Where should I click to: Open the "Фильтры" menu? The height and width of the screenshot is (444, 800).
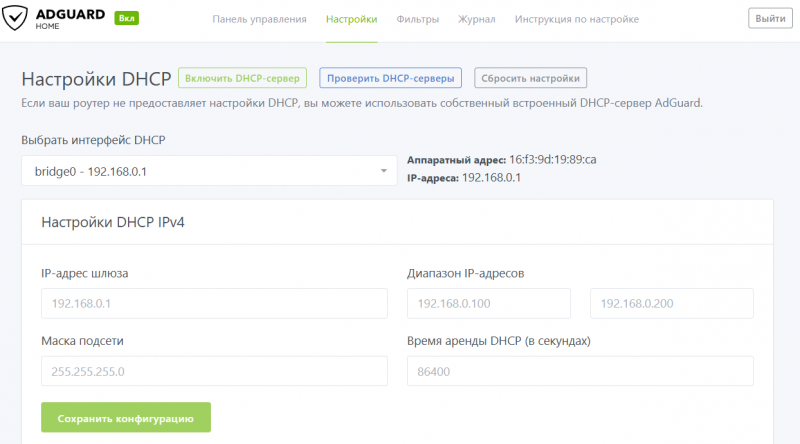pyautogui.click(x=417, y=19)
